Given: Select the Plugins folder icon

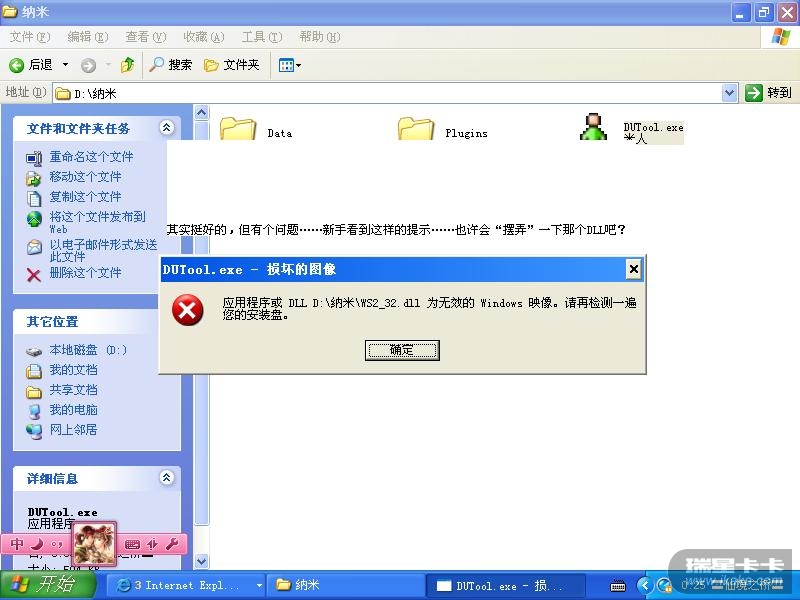Looking at the screenshot, I should [416, 128].
